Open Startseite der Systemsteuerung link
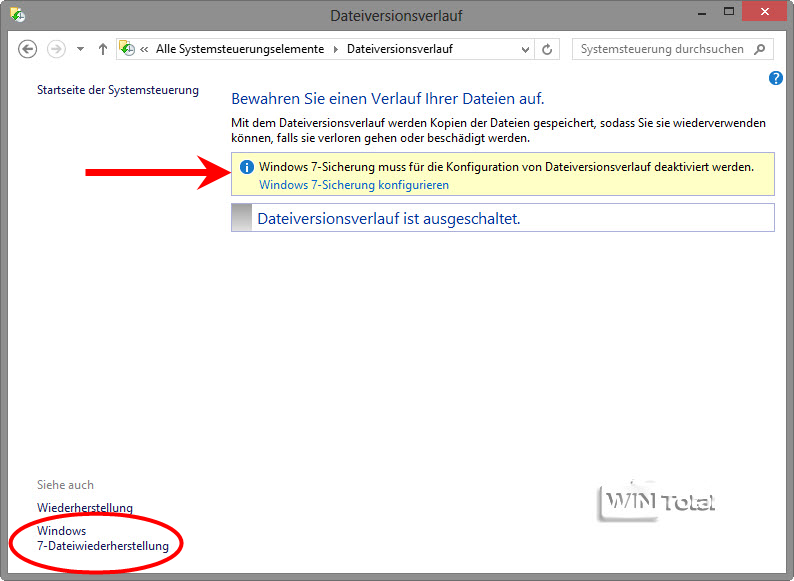The height and width of the screenshot is (581, 794). (117, 90)
